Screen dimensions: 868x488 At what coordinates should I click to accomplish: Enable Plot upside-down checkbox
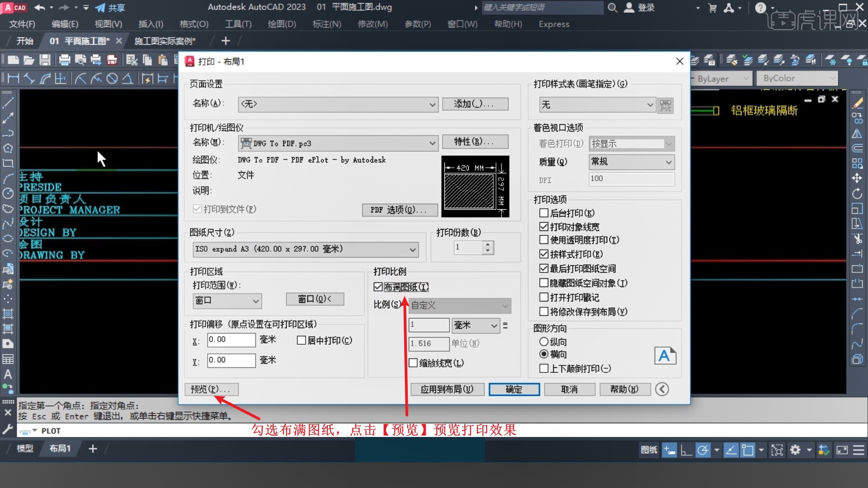tap(544, 368)
